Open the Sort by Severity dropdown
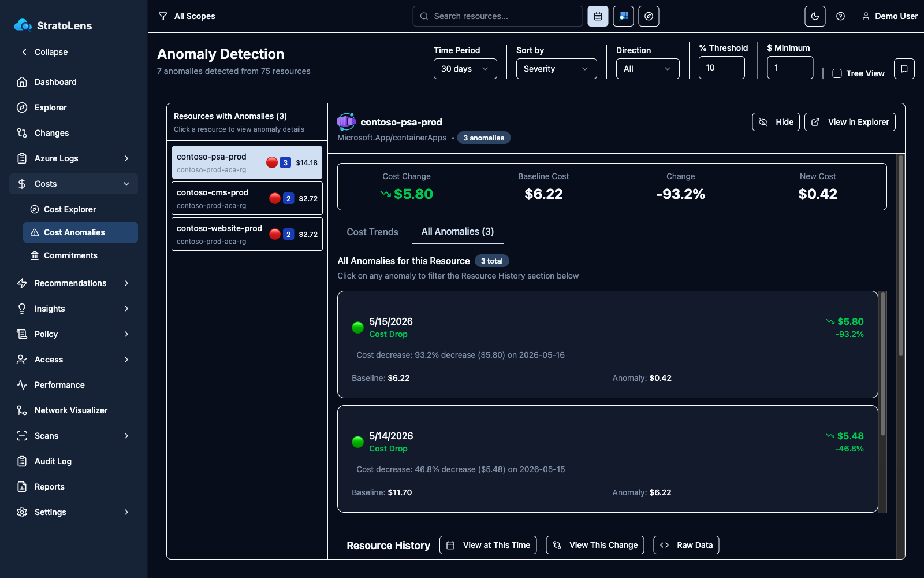Screen dimensions: 924x578 556,69
